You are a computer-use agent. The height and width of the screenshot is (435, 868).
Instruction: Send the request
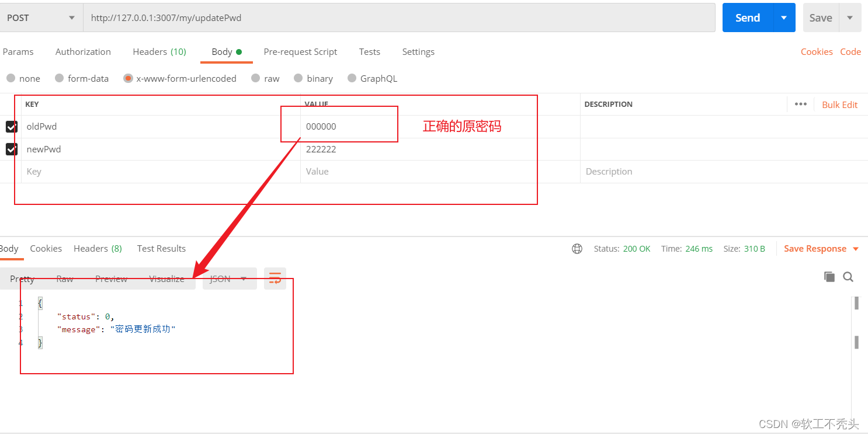[x=748, y=18]
